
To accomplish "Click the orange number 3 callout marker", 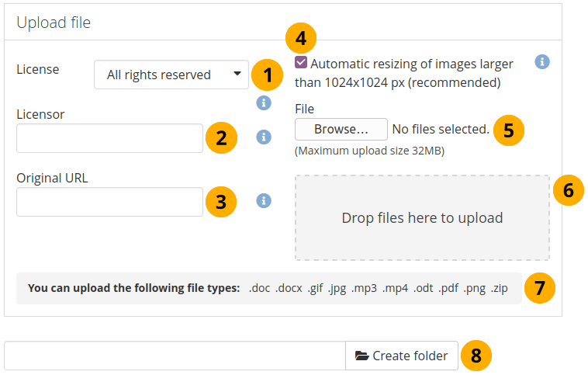I will pyautogui.click(x=221, y=202).
